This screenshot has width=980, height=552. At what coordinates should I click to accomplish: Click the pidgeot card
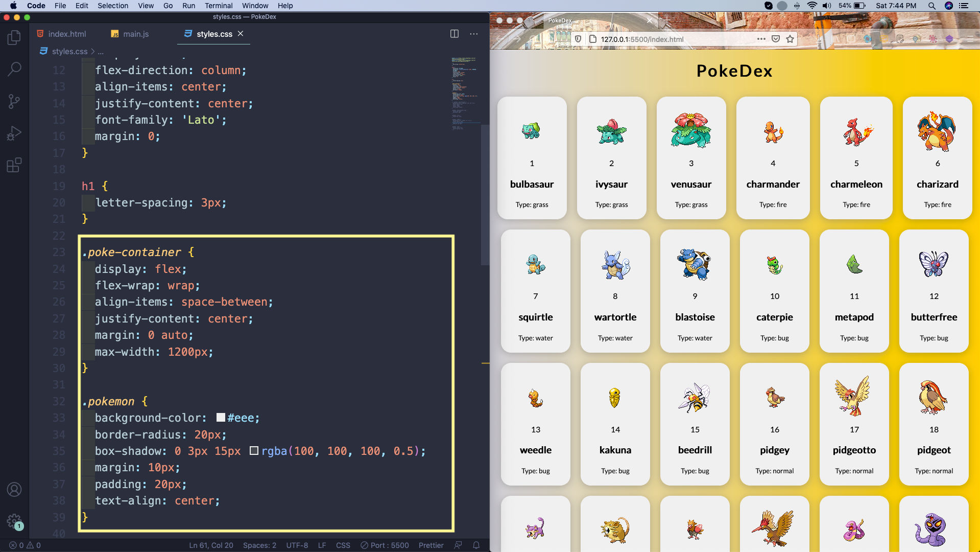[934, 424]
